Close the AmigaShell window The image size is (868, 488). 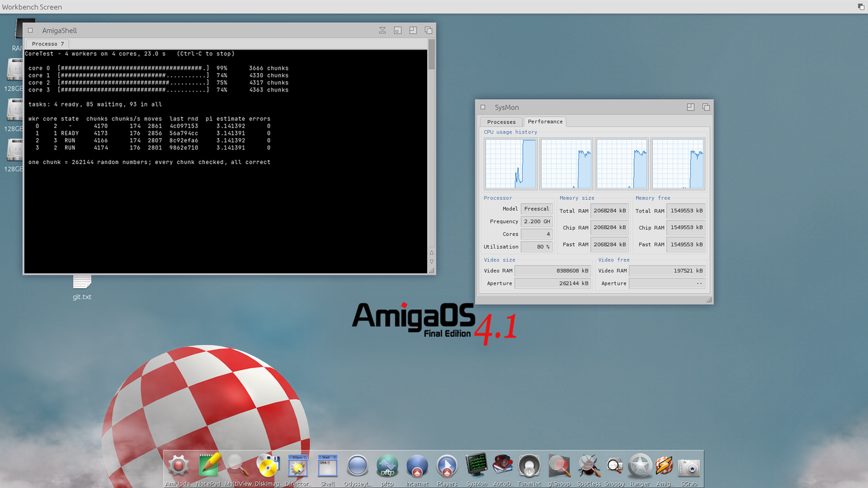(31, 30)
